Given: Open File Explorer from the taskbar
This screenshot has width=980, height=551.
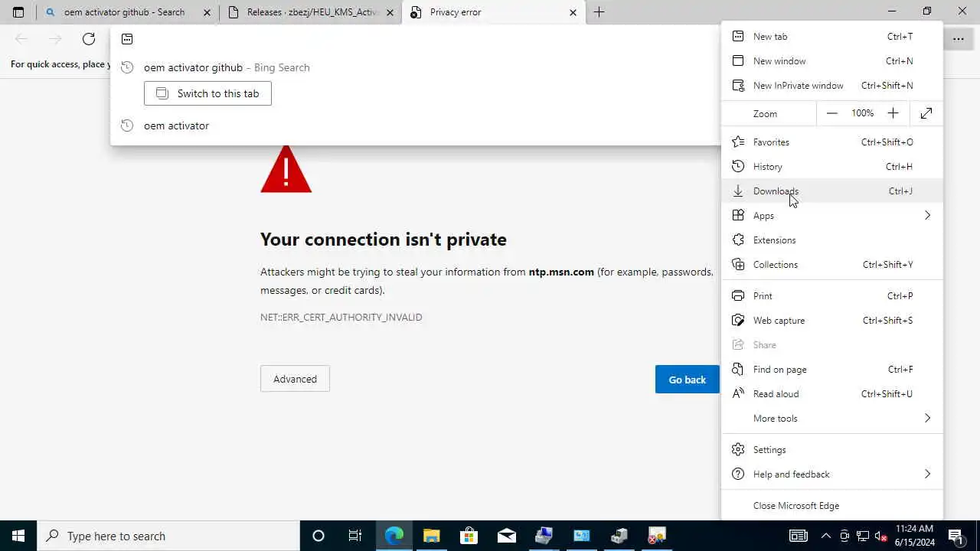Looking at the screenshot, I should tap(432, 536).
